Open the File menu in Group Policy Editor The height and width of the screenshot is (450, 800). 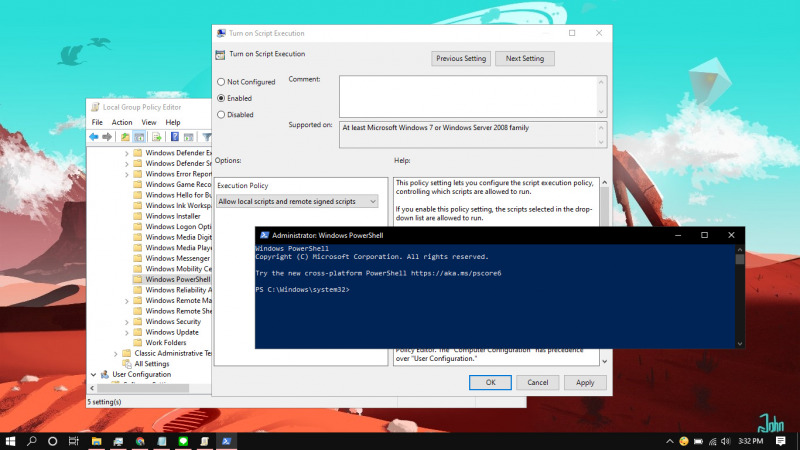click(x=97, y=122)
